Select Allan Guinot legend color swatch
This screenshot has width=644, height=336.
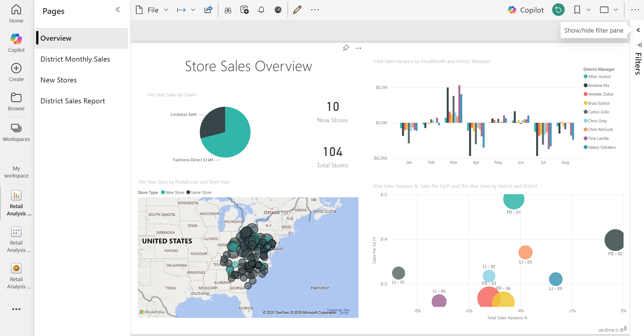(x=586, y=77)
